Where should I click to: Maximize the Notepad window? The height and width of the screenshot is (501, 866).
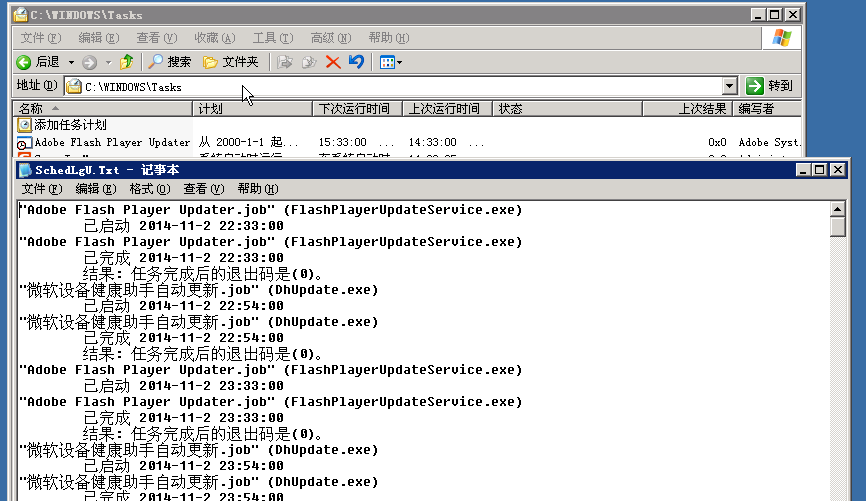click(820, 170)
